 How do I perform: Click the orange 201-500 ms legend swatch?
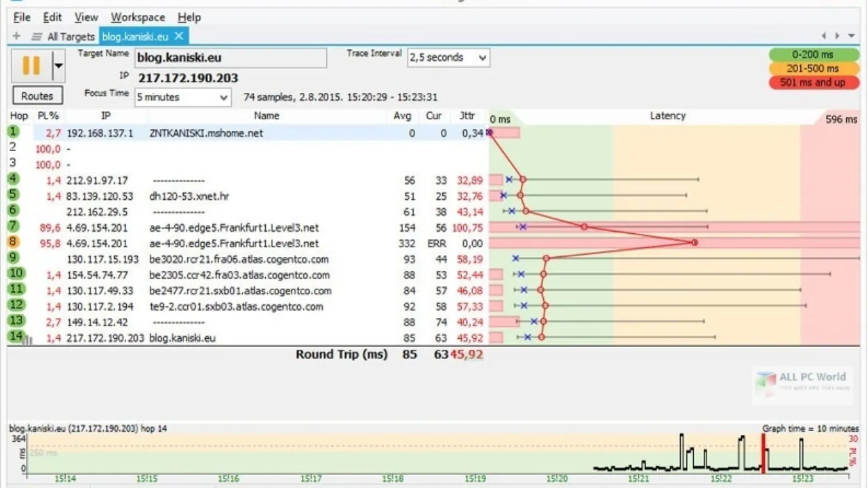[813, 68]
